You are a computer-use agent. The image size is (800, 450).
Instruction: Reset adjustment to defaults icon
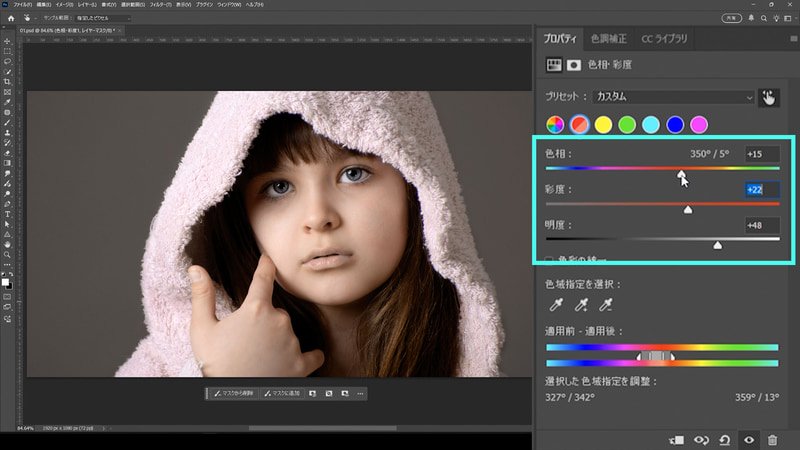point(725,439)
